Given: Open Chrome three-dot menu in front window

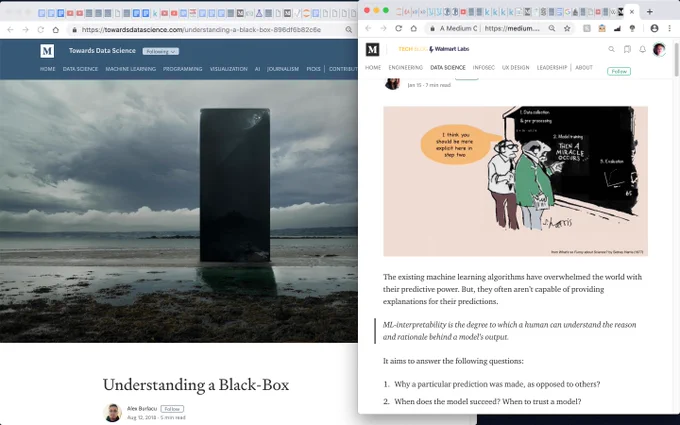Looking at the screenshot, I should [670, 29].
